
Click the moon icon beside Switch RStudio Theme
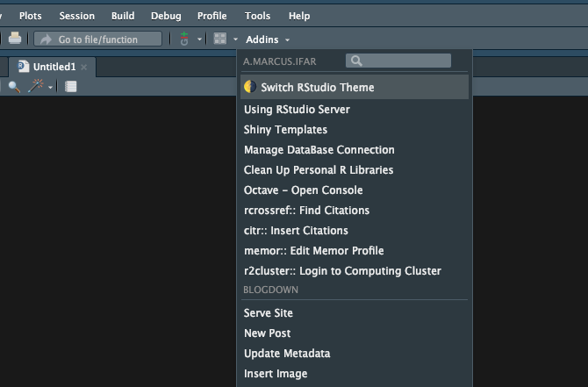pos(250,87)
